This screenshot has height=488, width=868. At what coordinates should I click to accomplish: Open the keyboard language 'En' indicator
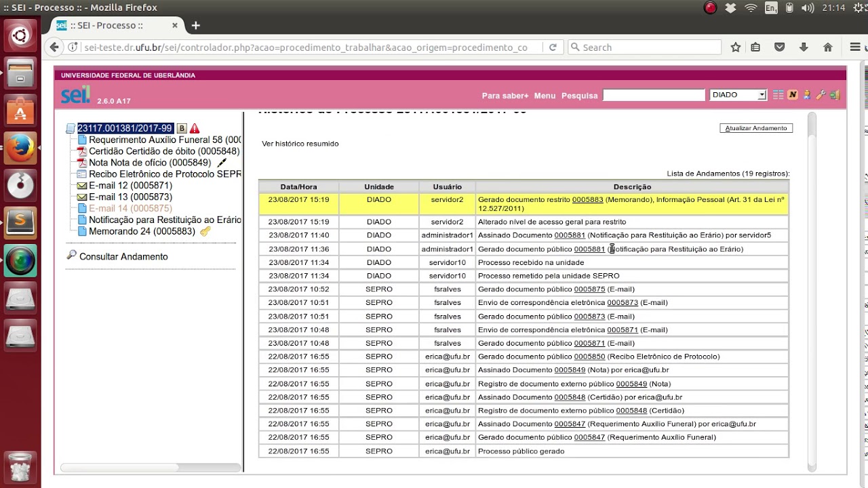(771, 8)
